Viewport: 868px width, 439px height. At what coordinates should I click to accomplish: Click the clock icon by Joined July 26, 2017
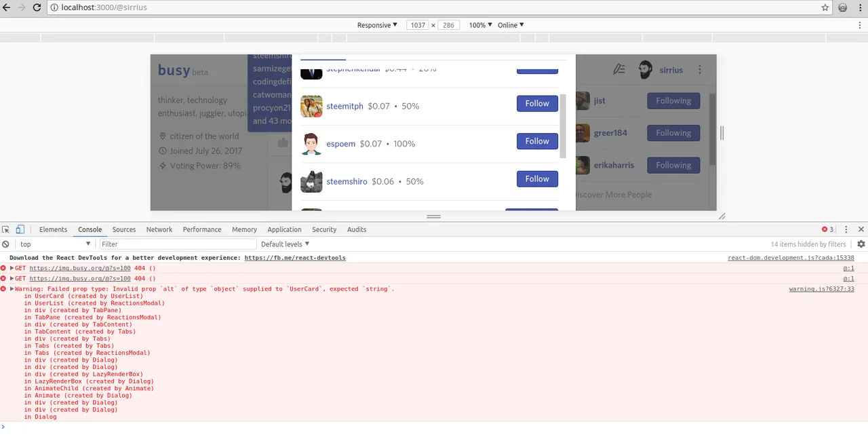(163, 151)
